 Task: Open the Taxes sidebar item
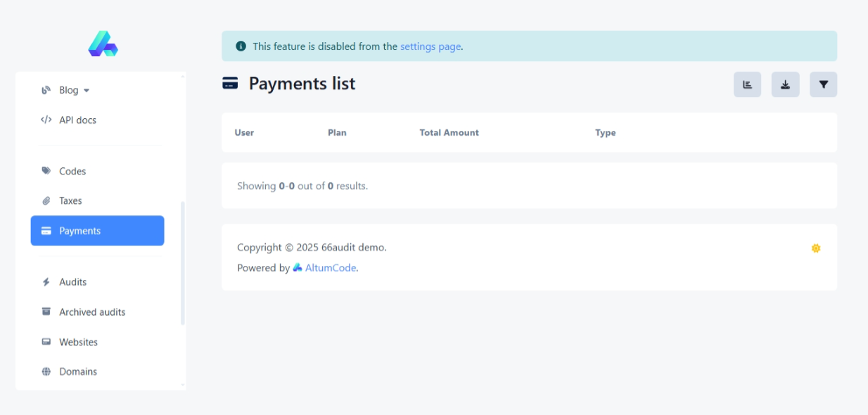(x=70, y=201)
